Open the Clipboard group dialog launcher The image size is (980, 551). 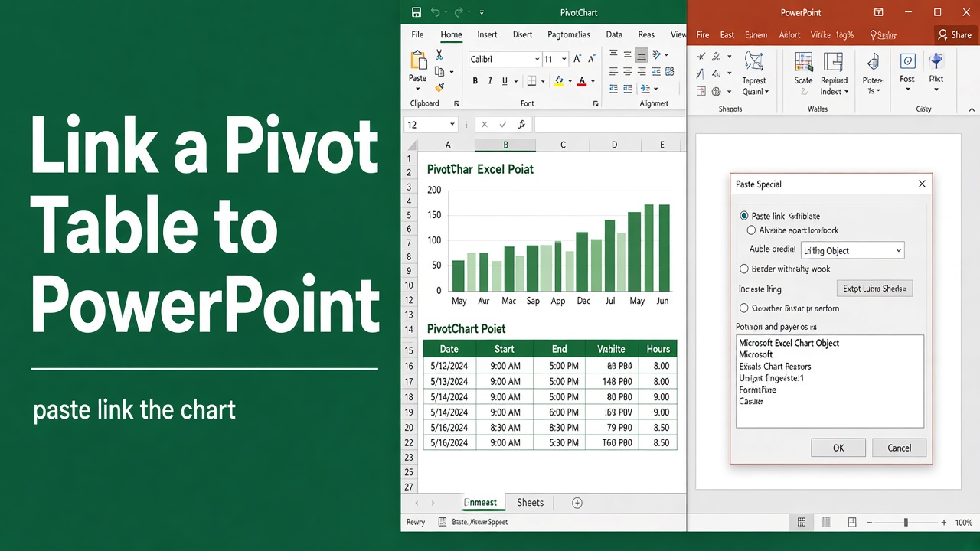click(457, 103)
